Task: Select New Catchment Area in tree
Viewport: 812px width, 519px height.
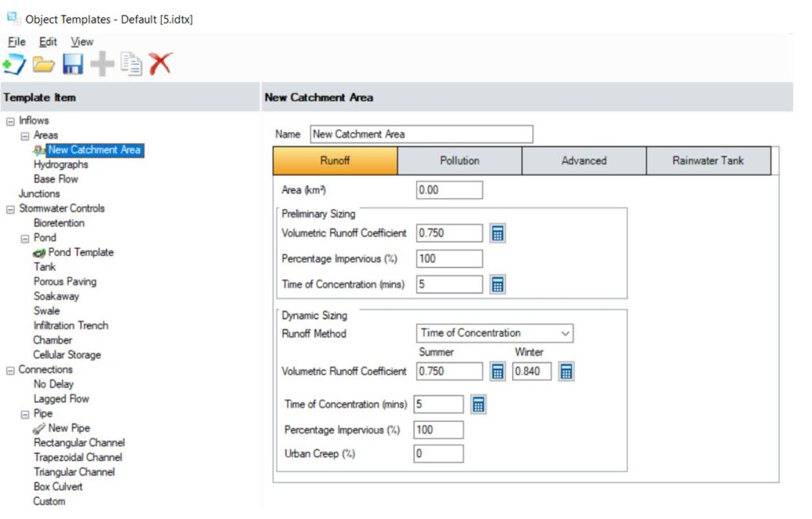Action: click(x=95, y=151)
